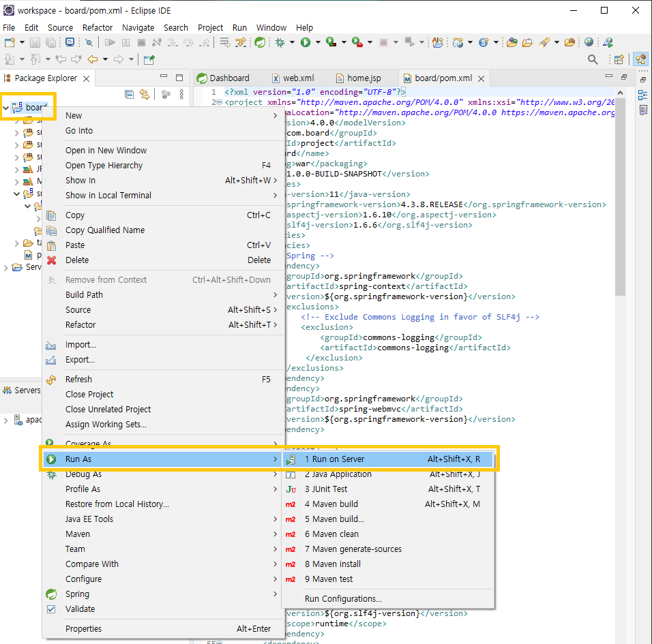Select the Java EE perspective icon
This screenshot has width=652, height=644.
coord(641,59)
